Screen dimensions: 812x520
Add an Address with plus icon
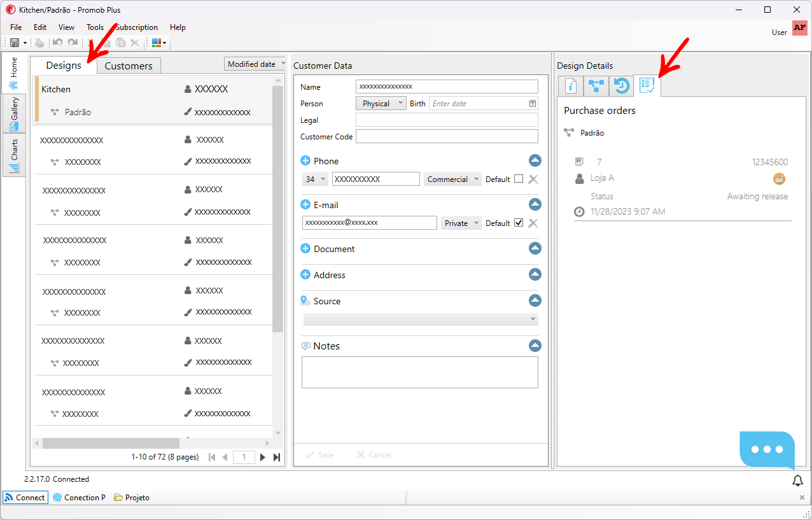(305, 275)
